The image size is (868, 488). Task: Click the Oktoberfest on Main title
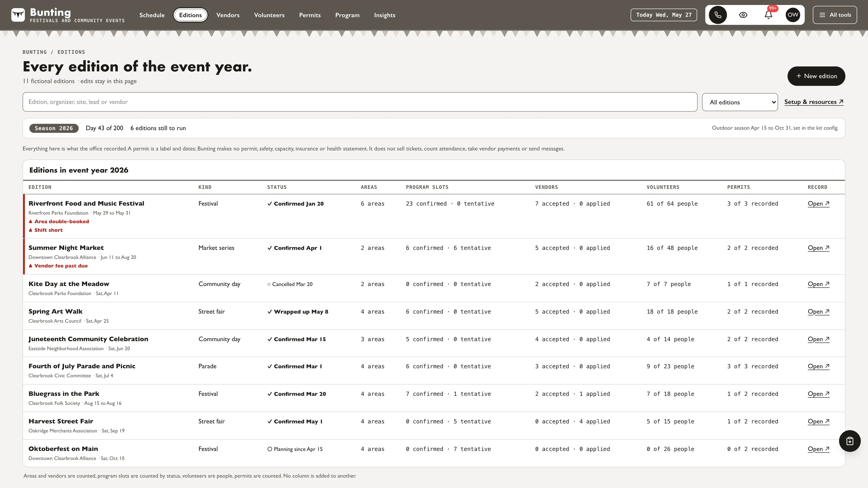click(x=63, y=449)
